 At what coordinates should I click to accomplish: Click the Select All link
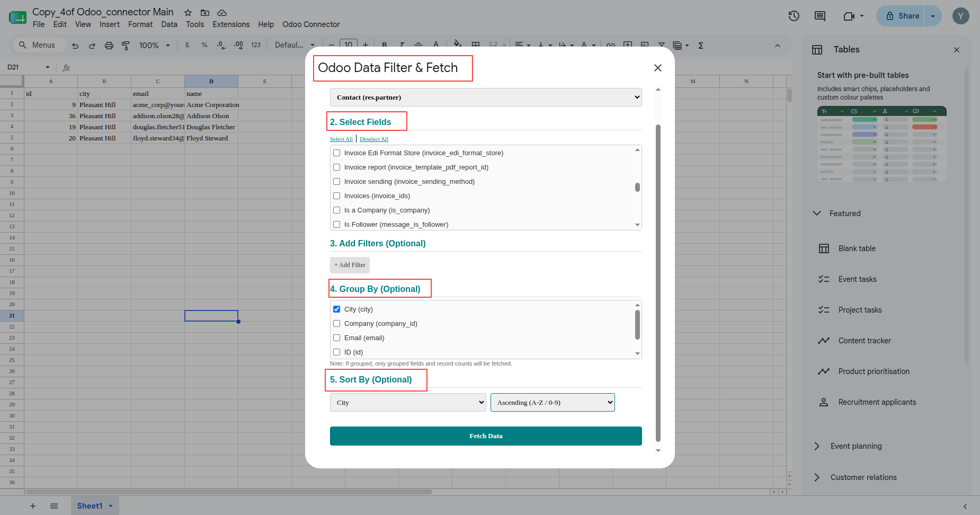pos(341,139)
